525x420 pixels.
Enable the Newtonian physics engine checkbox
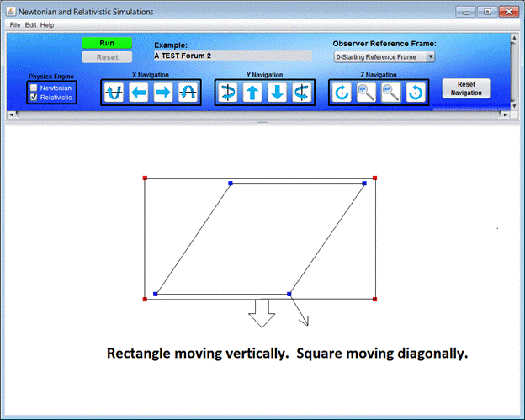pos(34,88)
